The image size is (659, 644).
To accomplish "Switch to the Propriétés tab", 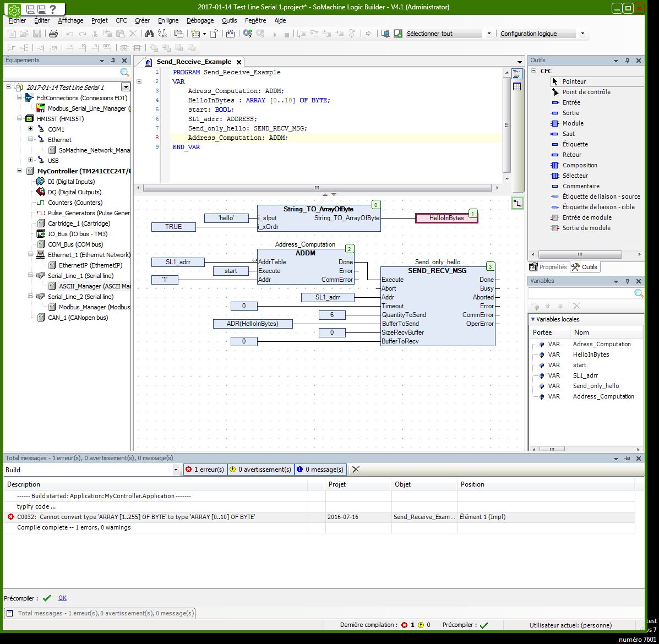I will pos(548,267).
